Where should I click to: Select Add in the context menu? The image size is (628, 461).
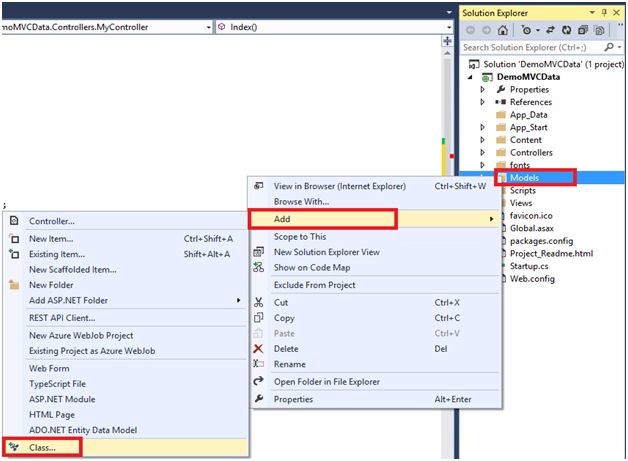pos(375,219)
